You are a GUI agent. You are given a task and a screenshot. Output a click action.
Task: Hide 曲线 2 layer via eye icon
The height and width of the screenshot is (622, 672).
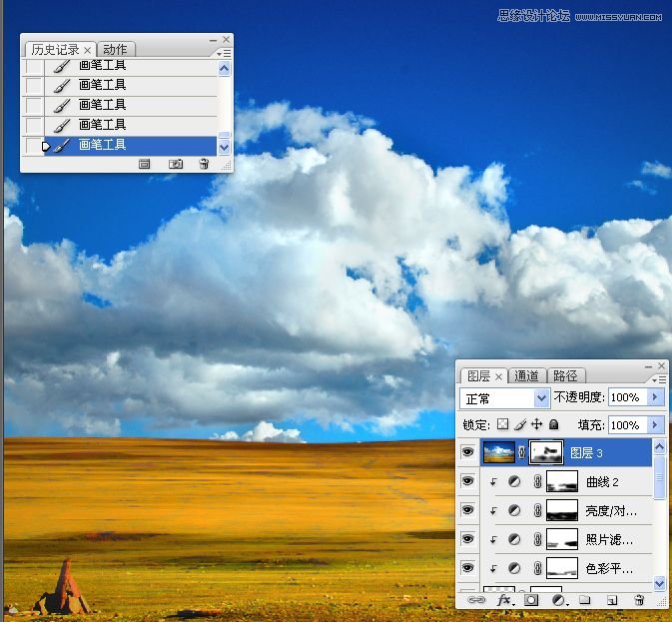(467, 481)
